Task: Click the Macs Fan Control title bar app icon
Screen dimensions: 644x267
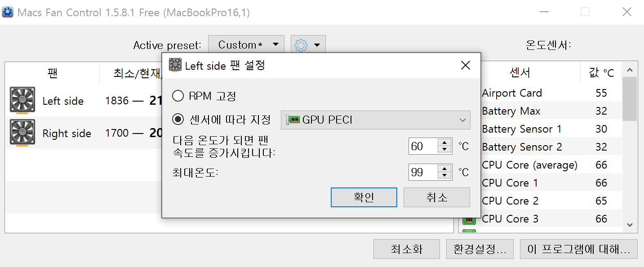Action: click(x=8, y=12)
